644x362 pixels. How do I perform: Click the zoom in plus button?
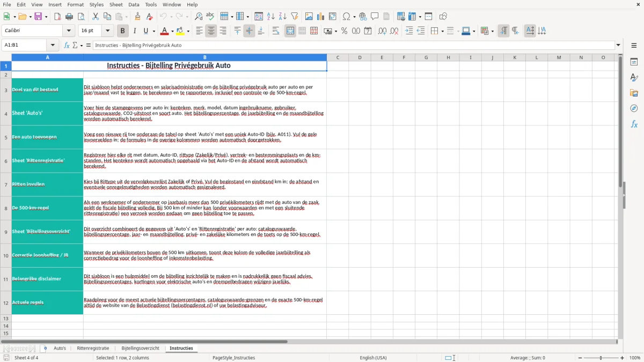tap(623, 358)
